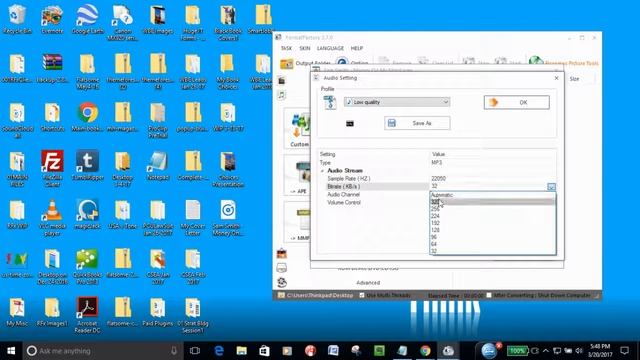The width and height of the screenshot is (640, 360).
Task: Open the picture category sidebar icon
Action: [x=282, y=254]
